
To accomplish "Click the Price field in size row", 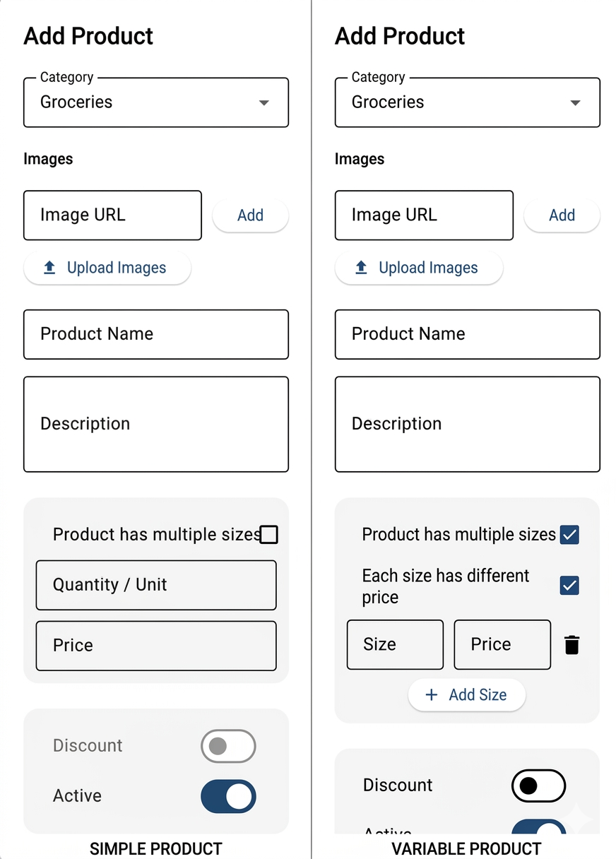I will 502,644.
